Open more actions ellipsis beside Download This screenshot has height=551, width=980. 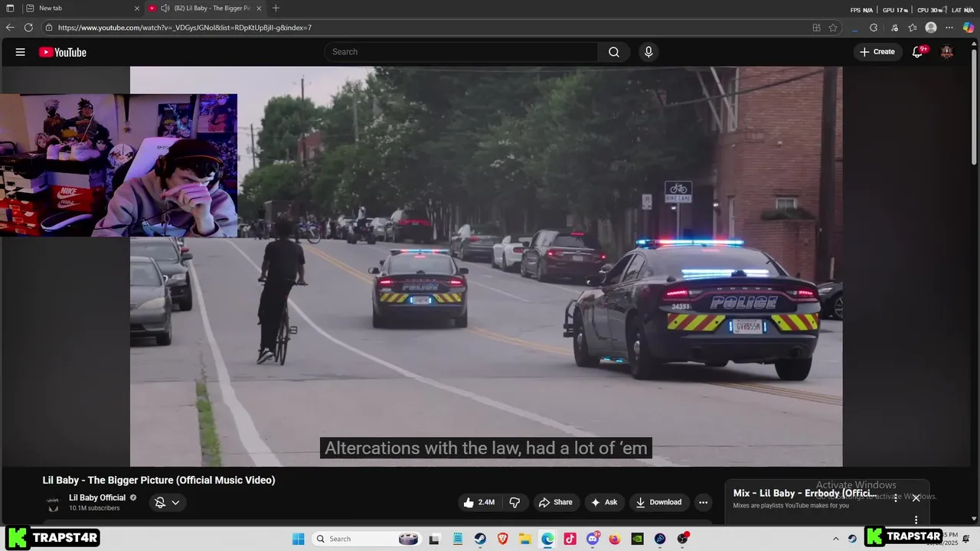coord(703,502)
